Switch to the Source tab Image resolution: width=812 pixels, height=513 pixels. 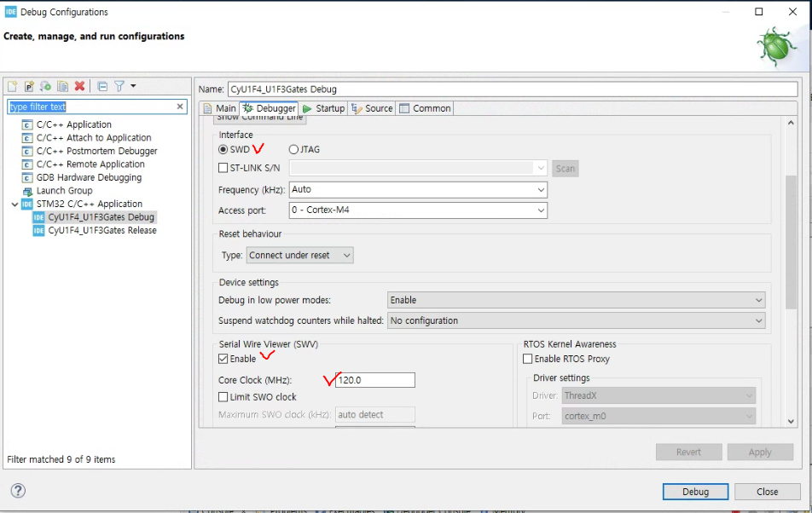tap(373, 108)
